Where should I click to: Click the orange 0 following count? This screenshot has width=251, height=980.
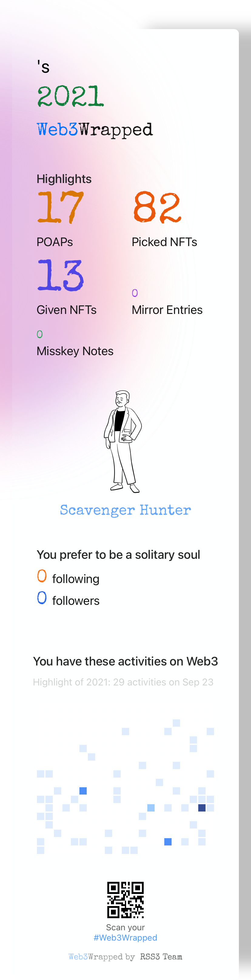pyautogui.click(x=42, y=576)
